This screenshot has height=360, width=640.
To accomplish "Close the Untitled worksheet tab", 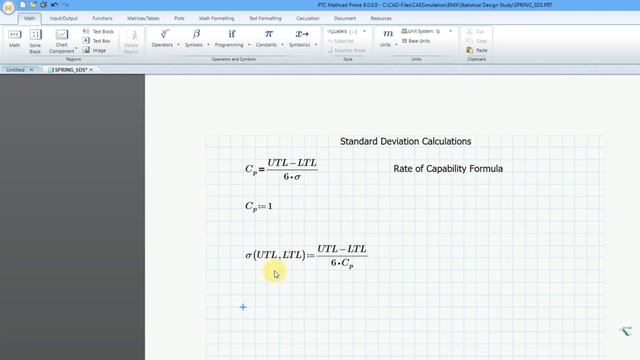I will 31,70.
